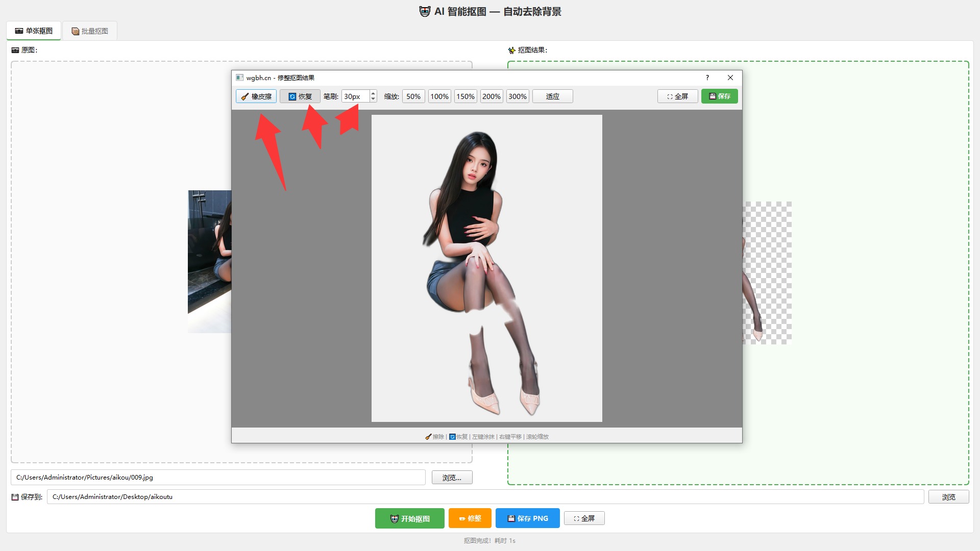Click the blue 保存 PNG button
This screenshot has width=980, height=551.
click(x=528, y=518)
